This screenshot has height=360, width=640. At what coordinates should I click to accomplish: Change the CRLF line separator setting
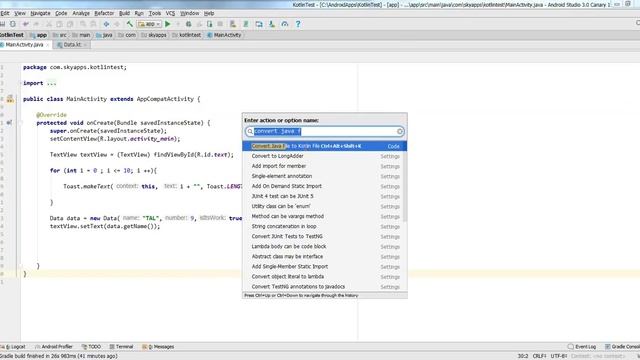pyautogui.click(x=540, y=356)
